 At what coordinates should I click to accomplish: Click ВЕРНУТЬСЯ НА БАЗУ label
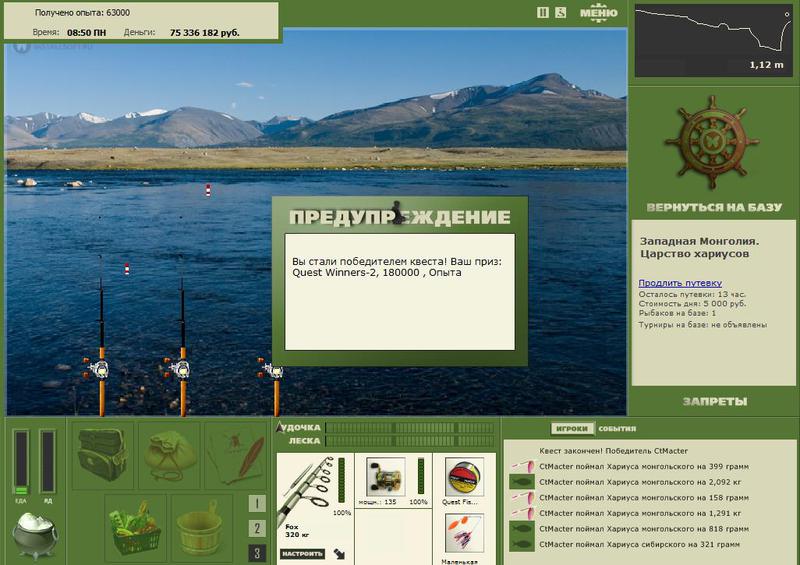click(x=714, y=207)
